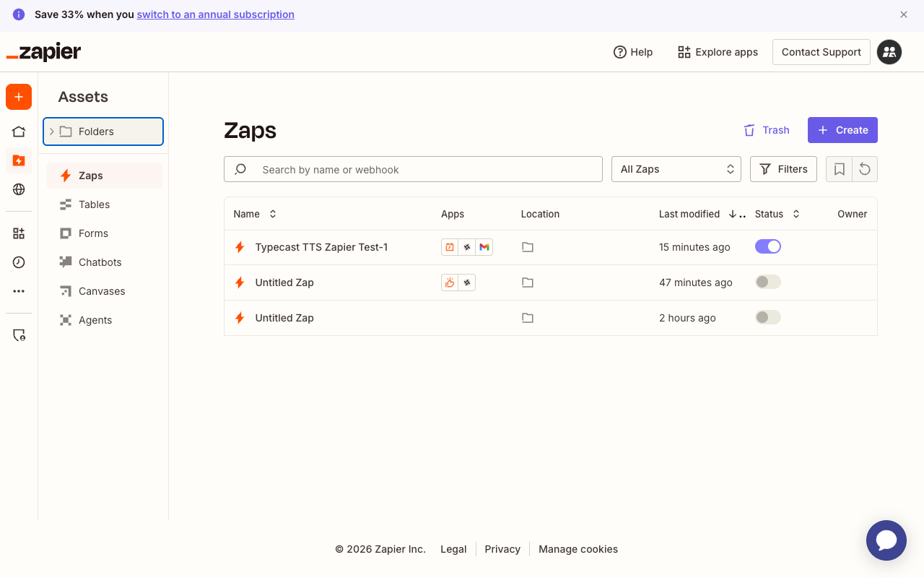The width and height of the screenshot is (924, 578).
Task: Click Manage cookies in footer
Action: click(578, 549)
